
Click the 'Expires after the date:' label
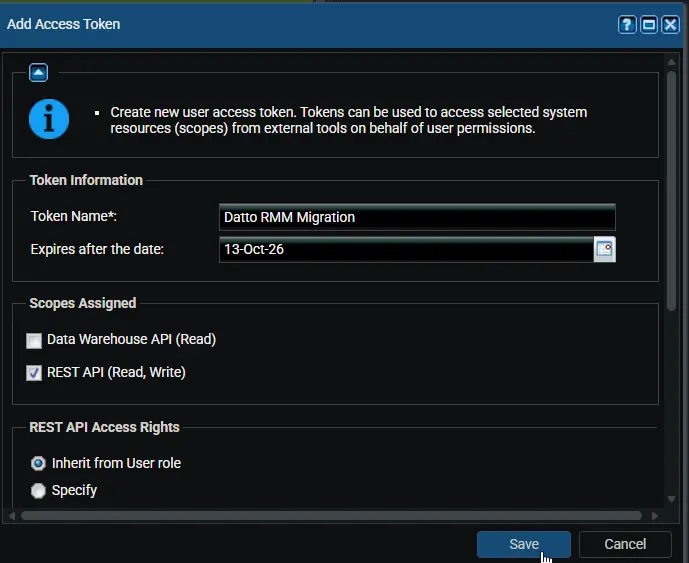click(x=97, y=249)
